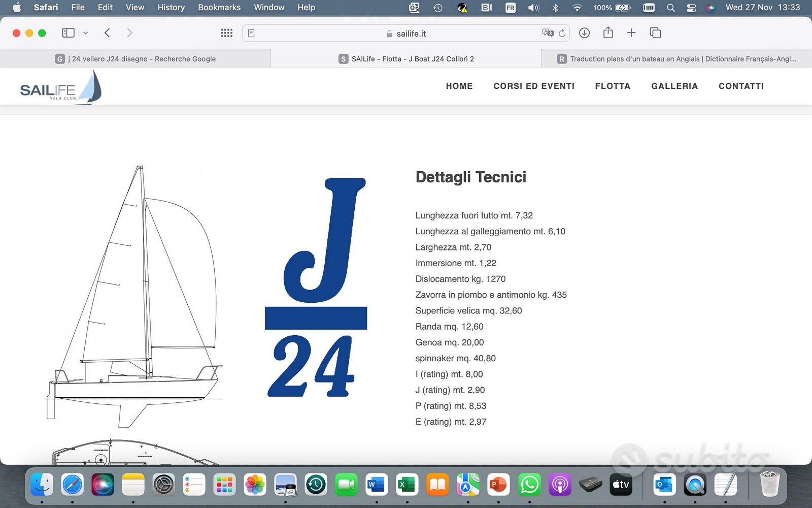This screenshot has width=812, height=508.
Task: Open the Bluetooth menu bar icon
Action: (555, 8)
